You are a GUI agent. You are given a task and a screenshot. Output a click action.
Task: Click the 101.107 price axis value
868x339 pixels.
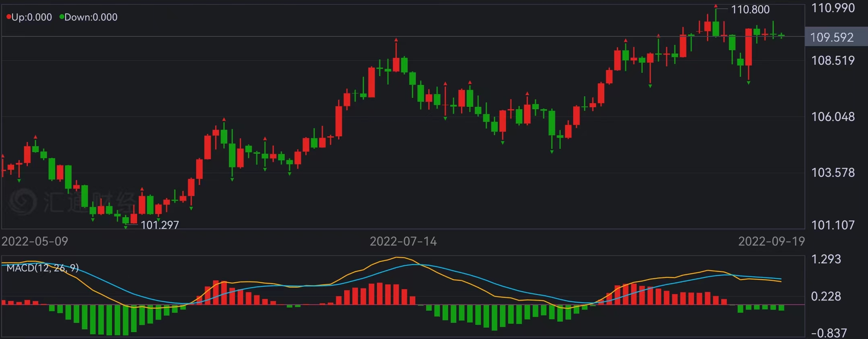click(x=833, y=225)
